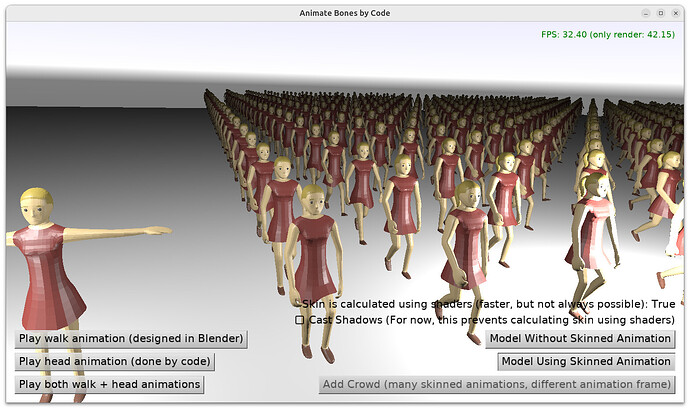
Task: Minimize the Animate Bones window
Action: coord(644,13)
